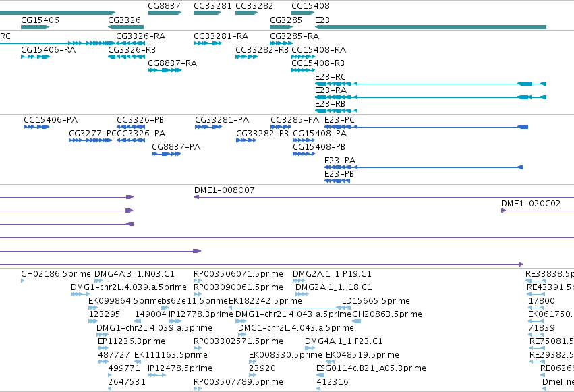
Task: Click EST RP003090061.5prime
Action: [198, 294]
